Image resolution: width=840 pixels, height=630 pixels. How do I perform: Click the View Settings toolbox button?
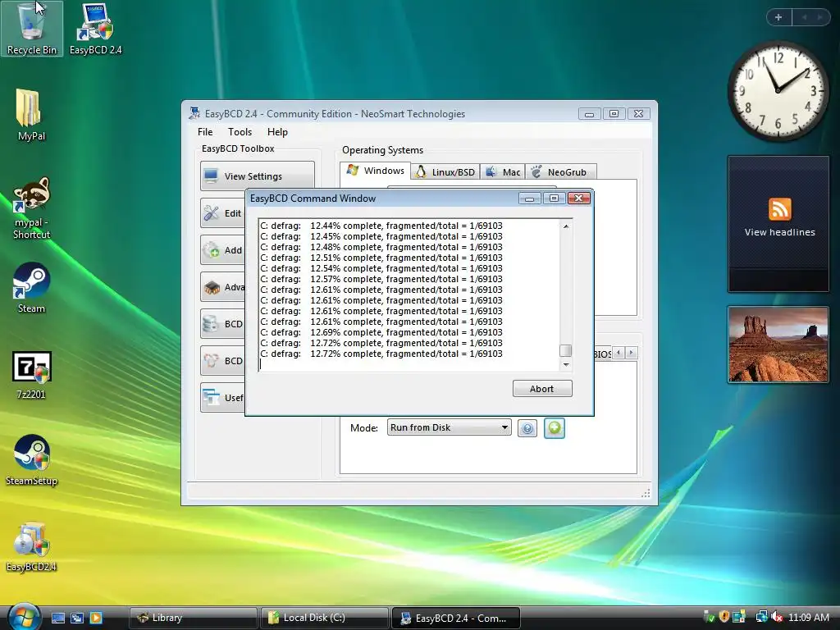(x=258, y=176)
